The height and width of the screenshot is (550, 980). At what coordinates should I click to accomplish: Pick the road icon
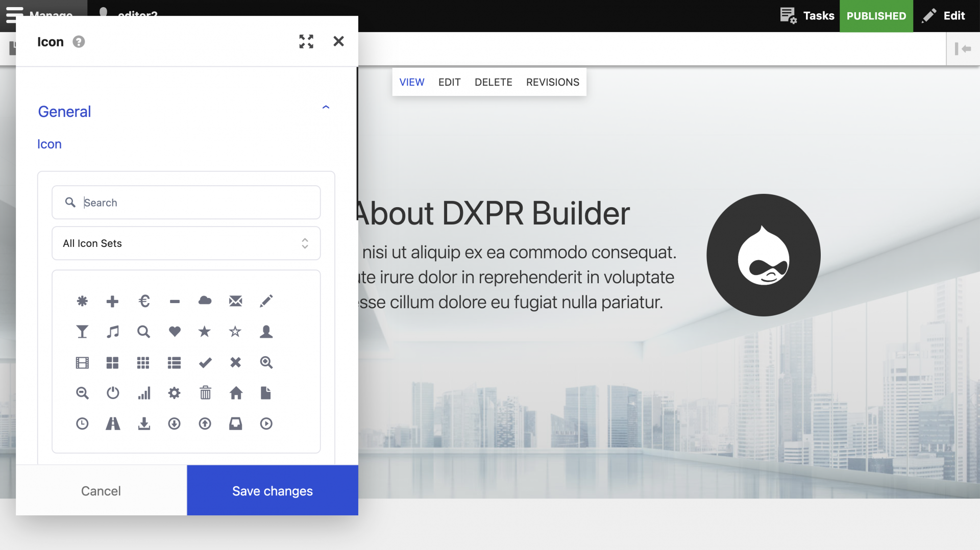113,423
